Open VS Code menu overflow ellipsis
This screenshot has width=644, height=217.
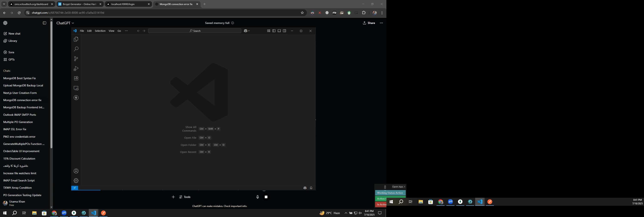point(126,31)
